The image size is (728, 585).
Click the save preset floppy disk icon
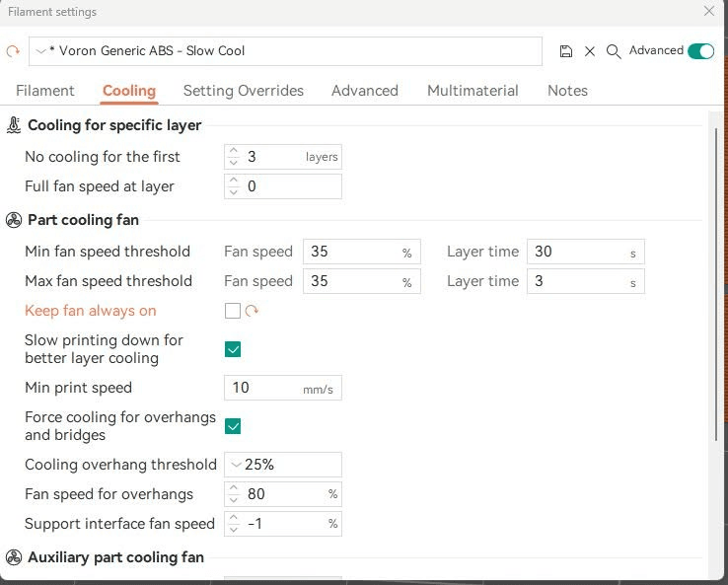pos(565,51)
